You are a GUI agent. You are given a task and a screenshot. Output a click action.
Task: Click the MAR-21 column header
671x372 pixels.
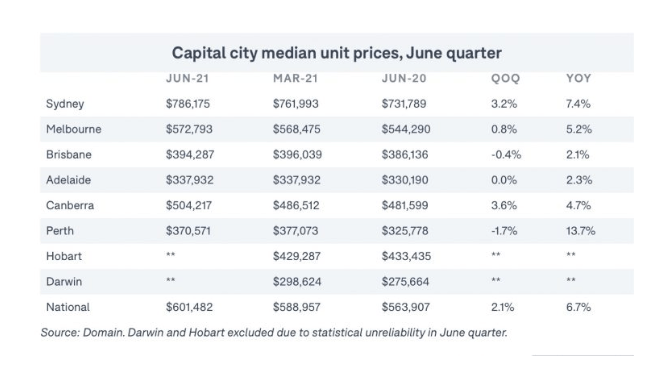(295, 78)
